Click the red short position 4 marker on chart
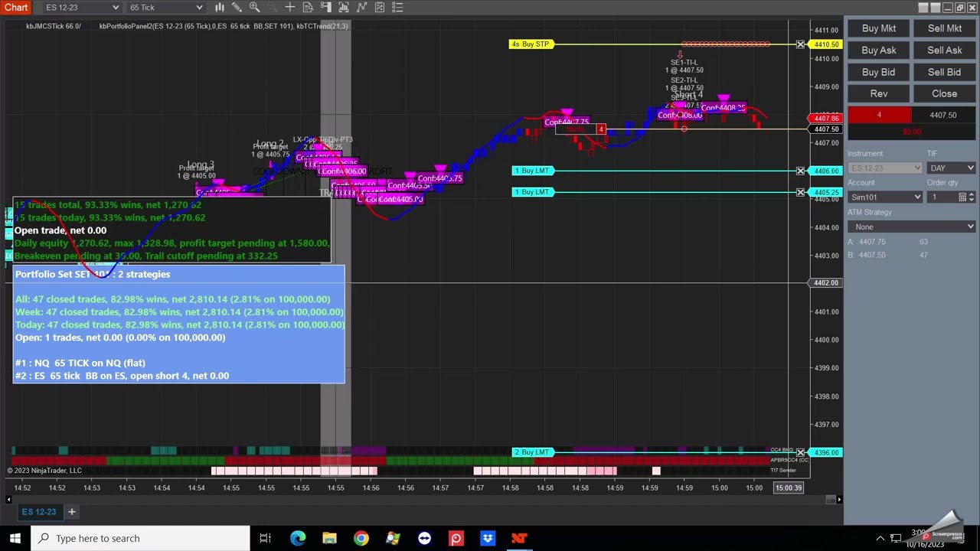 [602, 129]
